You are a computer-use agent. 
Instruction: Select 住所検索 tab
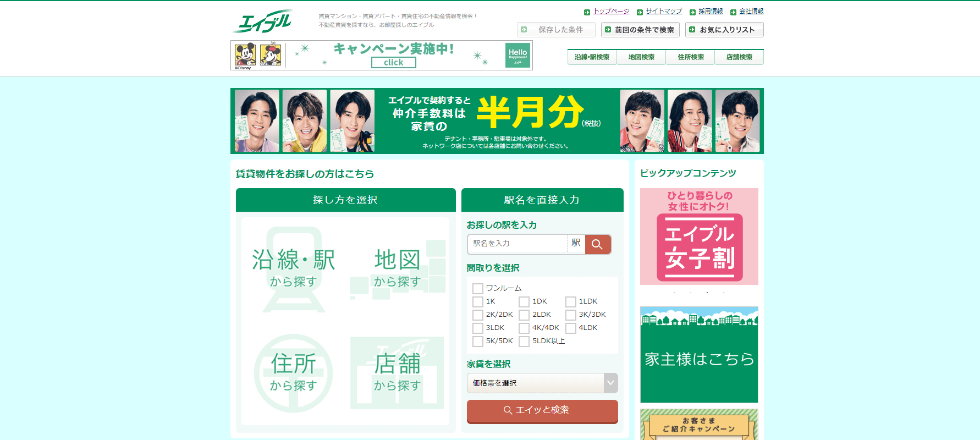[x=690, y=57]
